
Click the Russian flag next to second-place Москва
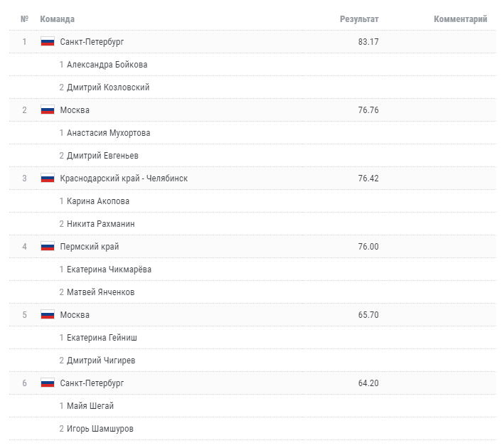point(48,110)
